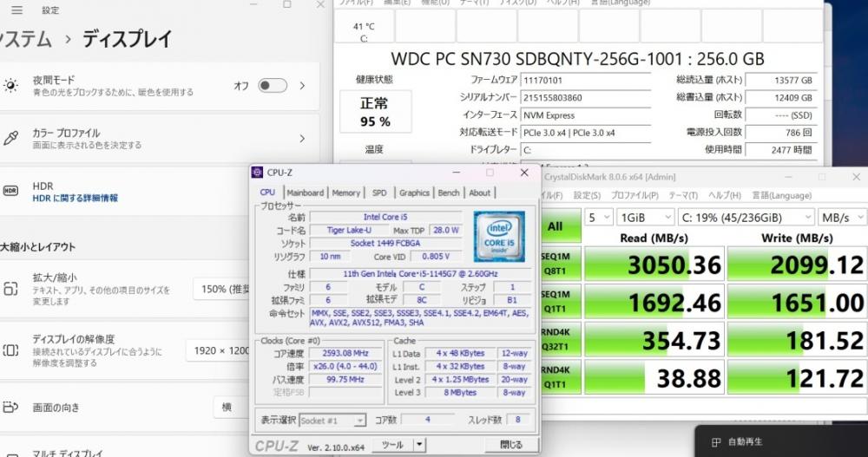Screen dimensions: 868x457
Task: Open CrystalDiskMark ヘルプ(H) menu
Action: click(725, 196)
